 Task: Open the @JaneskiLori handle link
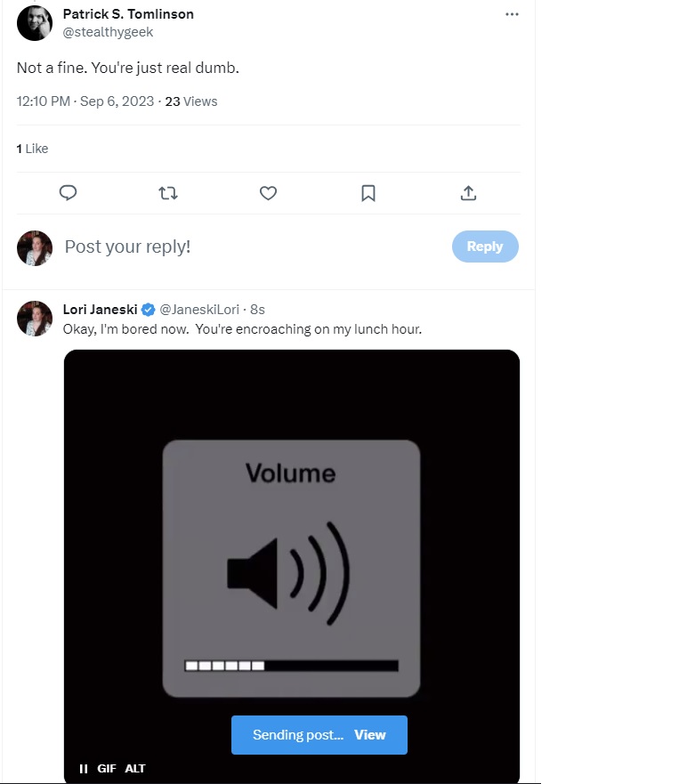click(199, 310)
